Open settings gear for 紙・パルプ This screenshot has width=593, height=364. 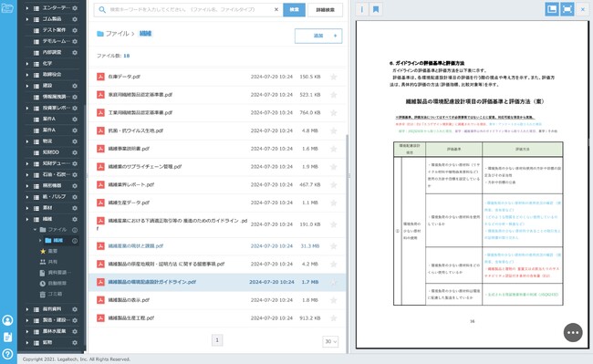pyautogui.click(x=75, y=197)
